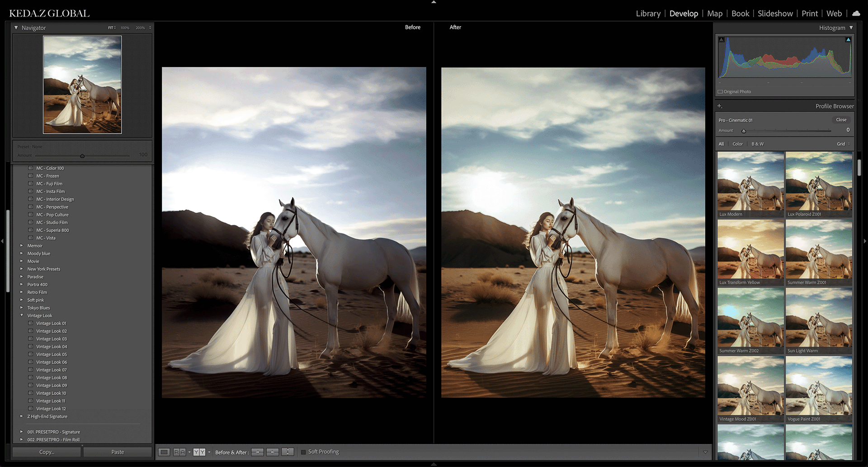Image resolution: width=868 pixels, height=467 pixels.
Task: Click the profile Amount slider handle
Action: pos(744,131)
